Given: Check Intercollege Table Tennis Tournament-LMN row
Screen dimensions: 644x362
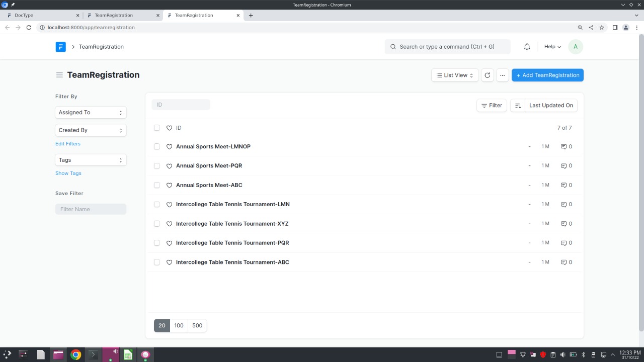Looking at the screenshot, I should (157, 204).
